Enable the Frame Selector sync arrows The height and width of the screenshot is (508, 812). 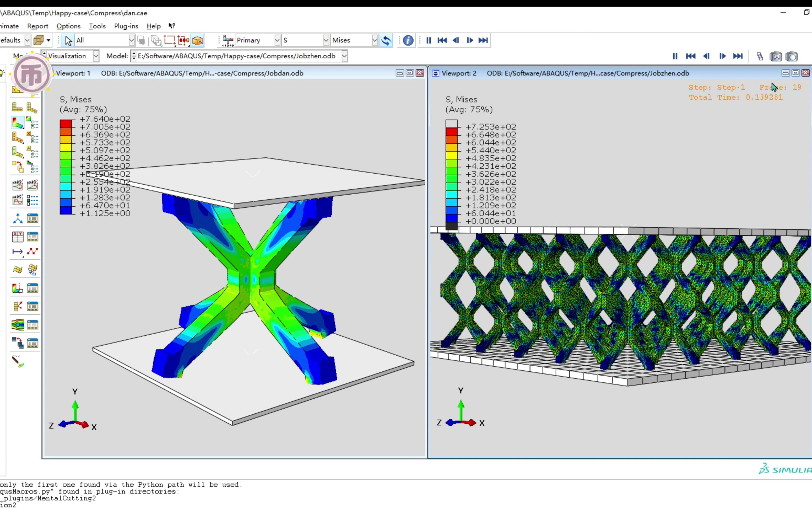pyautogui.click(x=386, y=40)
